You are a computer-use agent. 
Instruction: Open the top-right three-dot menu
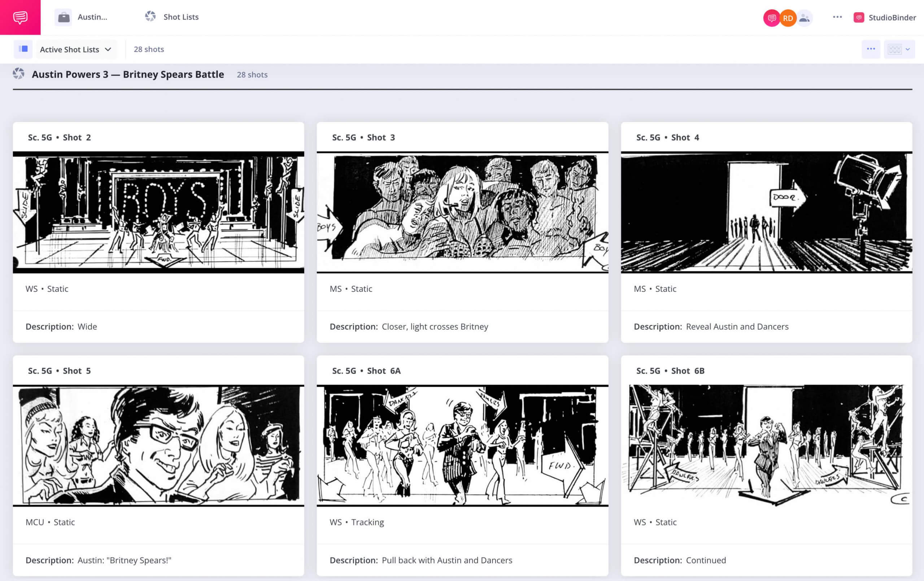(837, 17)
